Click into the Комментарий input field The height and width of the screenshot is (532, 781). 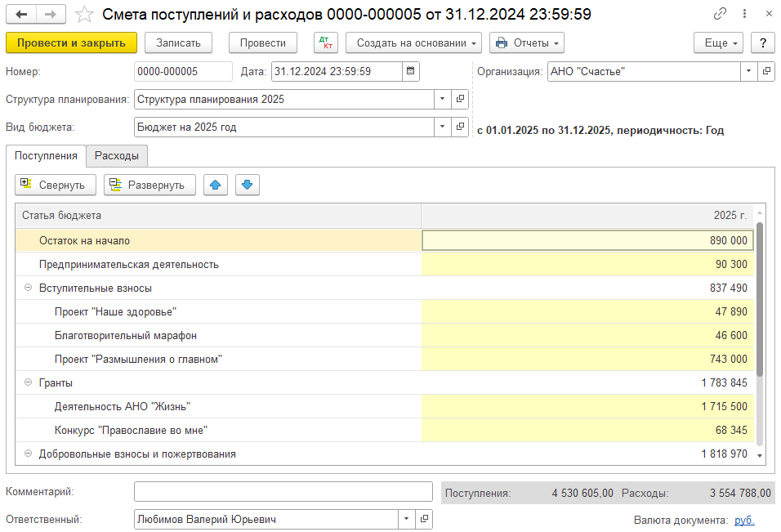(283, 492)
